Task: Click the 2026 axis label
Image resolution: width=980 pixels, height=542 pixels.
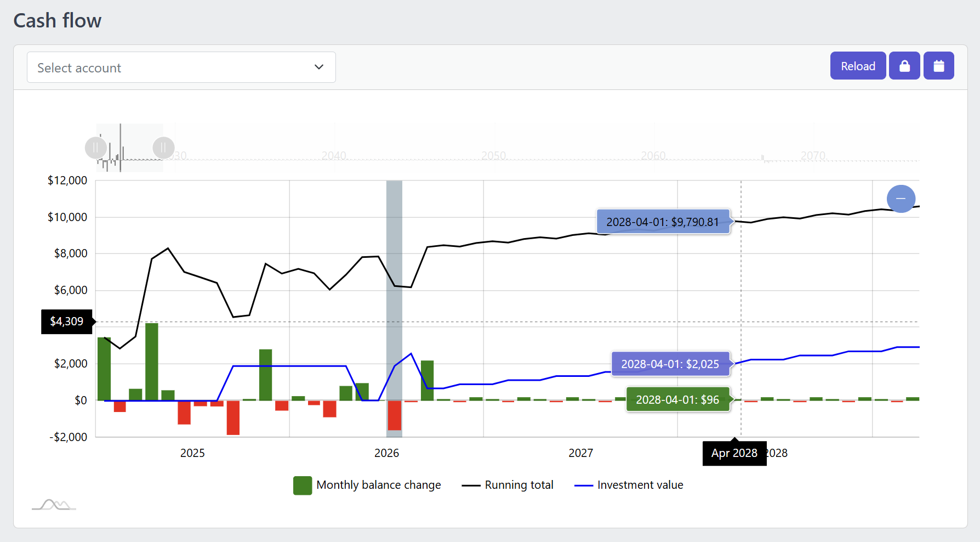Action: click(x=386, y=453)
